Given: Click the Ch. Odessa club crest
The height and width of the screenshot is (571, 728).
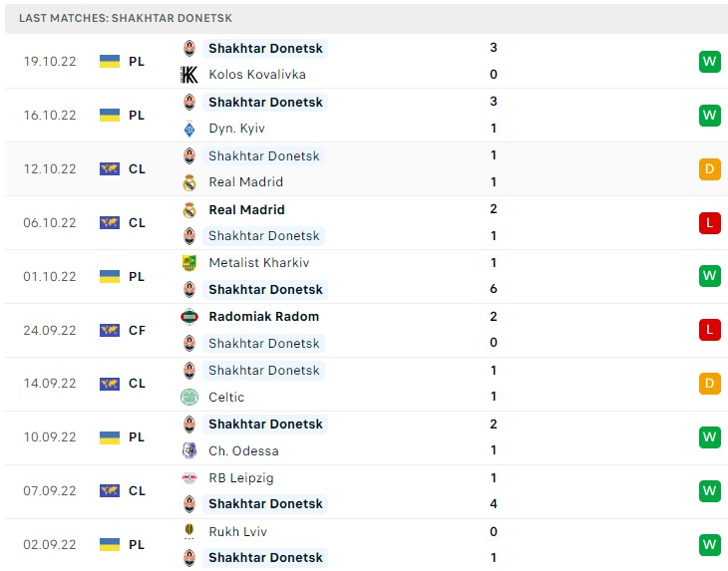Looking at the screenshot, I should pos(189,450).
